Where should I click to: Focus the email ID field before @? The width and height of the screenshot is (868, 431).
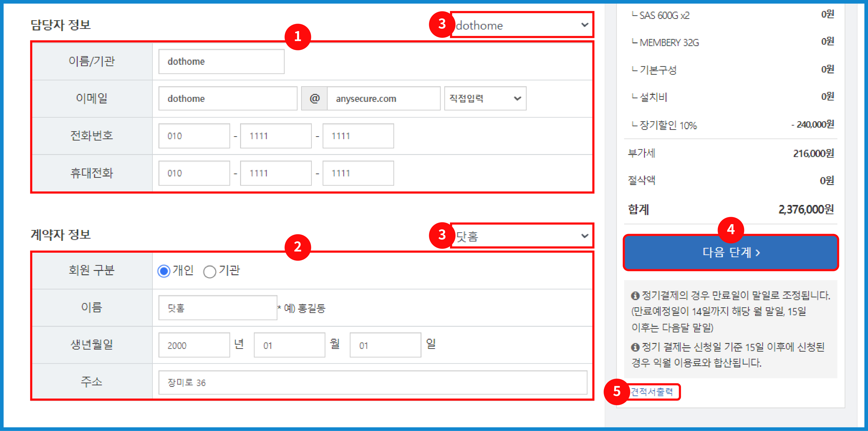[228, 99]
